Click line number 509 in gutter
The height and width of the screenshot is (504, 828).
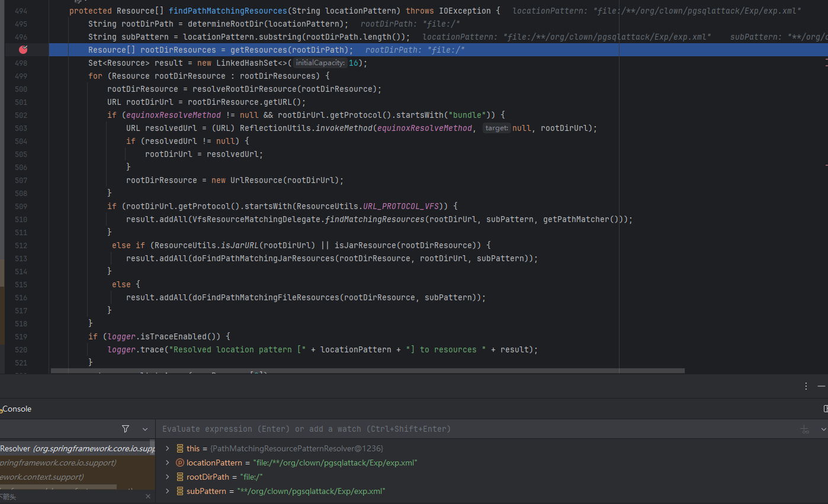pyautogui.click(x=21, y=206)
